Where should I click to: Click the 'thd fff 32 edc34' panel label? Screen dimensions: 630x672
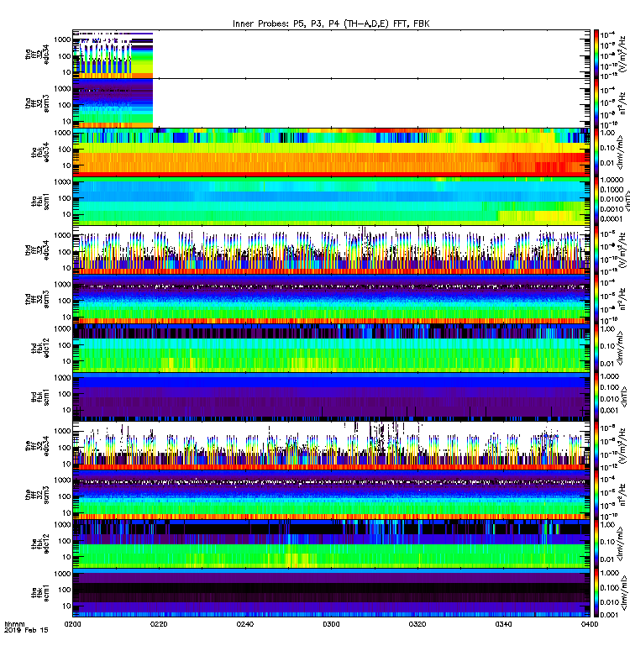coord(37,249)
